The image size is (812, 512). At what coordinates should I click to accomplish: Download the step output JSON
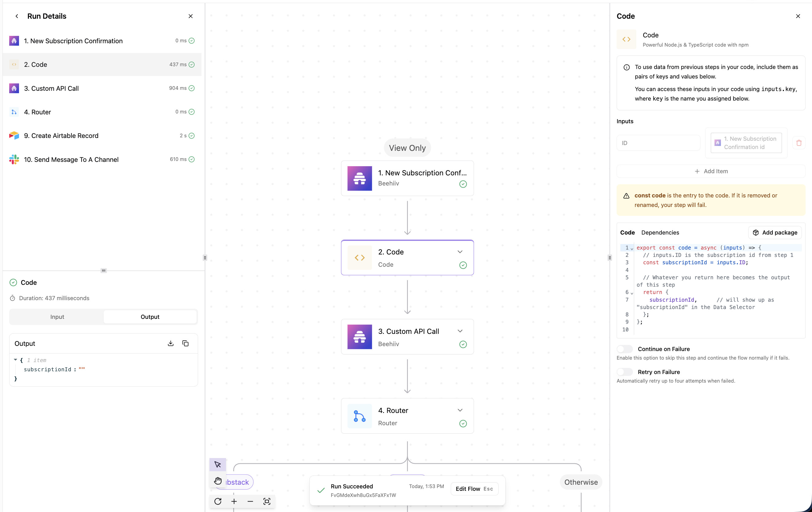pos(170,343)
